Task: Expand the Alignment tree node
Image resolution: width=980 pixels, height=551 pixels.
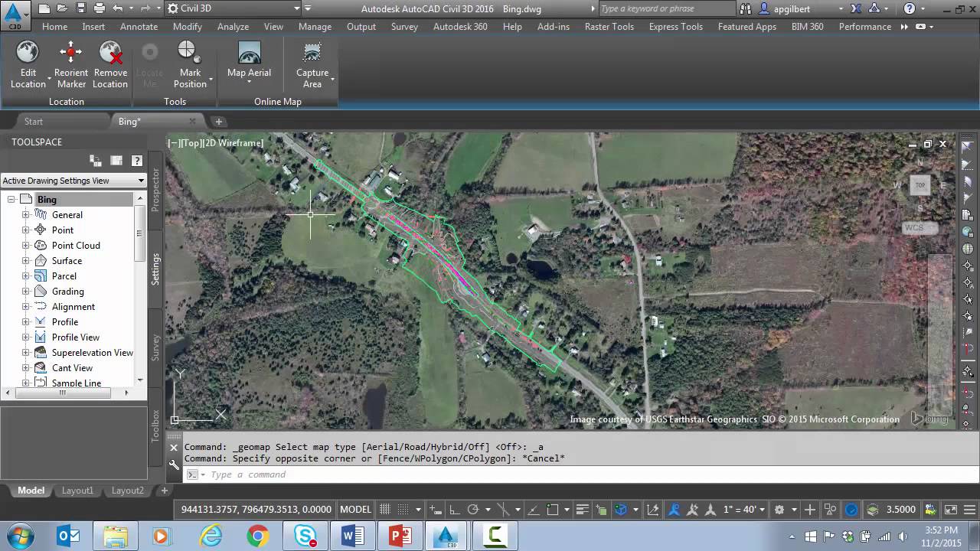Action: coord(25,306)
